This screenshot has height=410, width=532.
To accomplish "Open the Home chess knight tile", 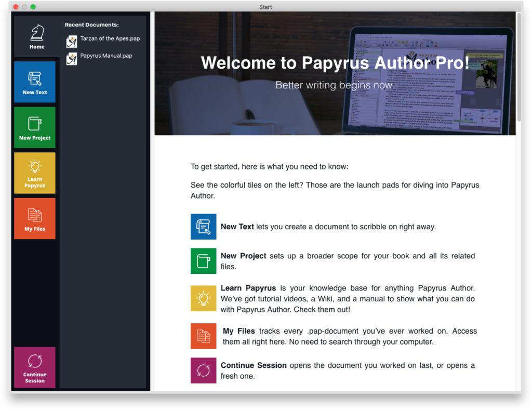I will (37, 36).
